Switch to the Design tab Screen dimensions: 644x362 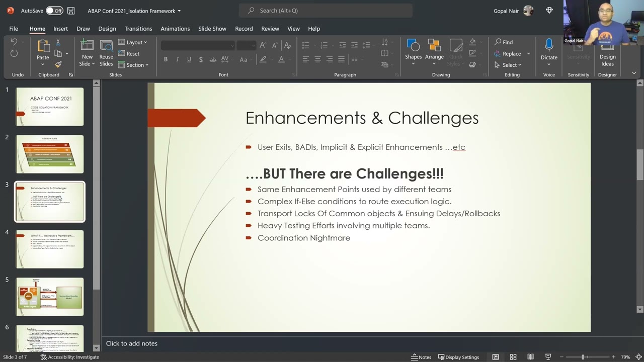click(x=107, y=29)
